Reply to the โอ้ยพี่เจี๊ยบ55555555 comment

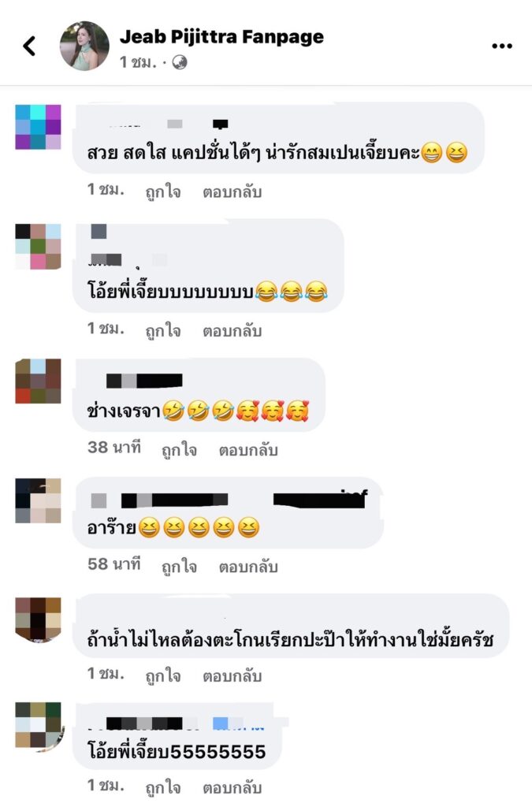[x=232, y=787]
